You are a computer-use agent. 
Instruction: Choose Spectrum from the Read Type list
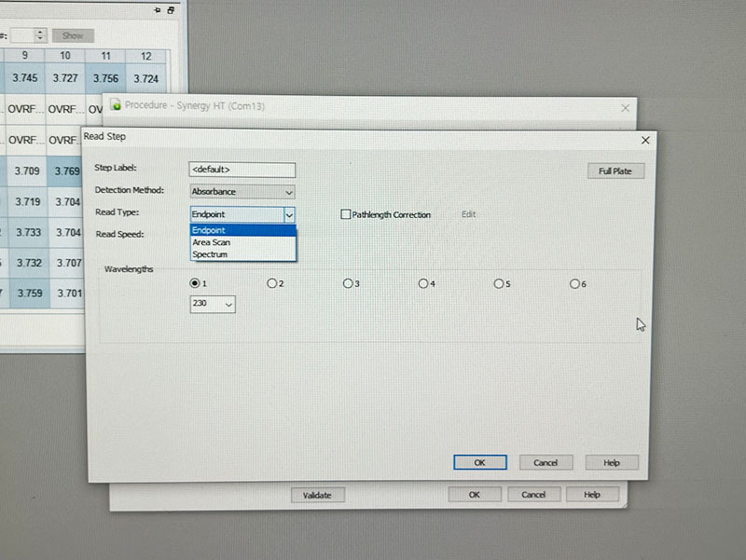210,253
